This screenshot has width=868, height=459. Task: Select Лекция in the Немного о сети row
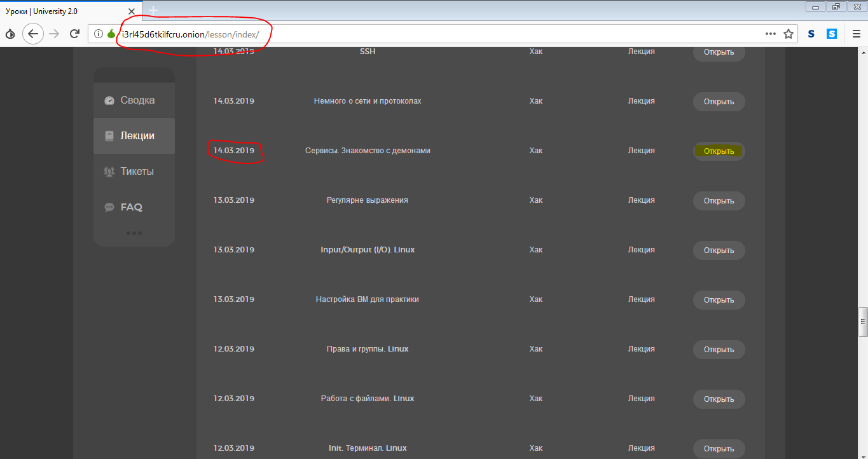642,101
